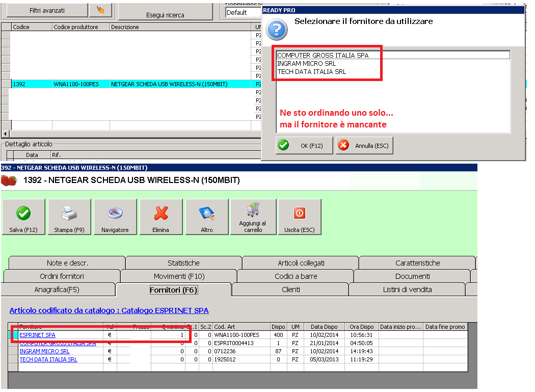Click the strawberry icon beside article title

pos(9,180)
